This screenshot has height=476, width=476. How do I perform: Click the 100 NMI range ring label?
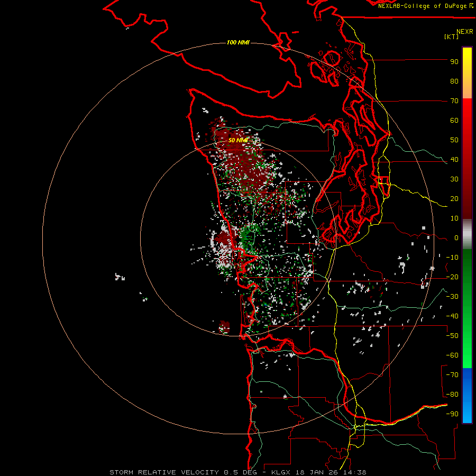[238, 42]
